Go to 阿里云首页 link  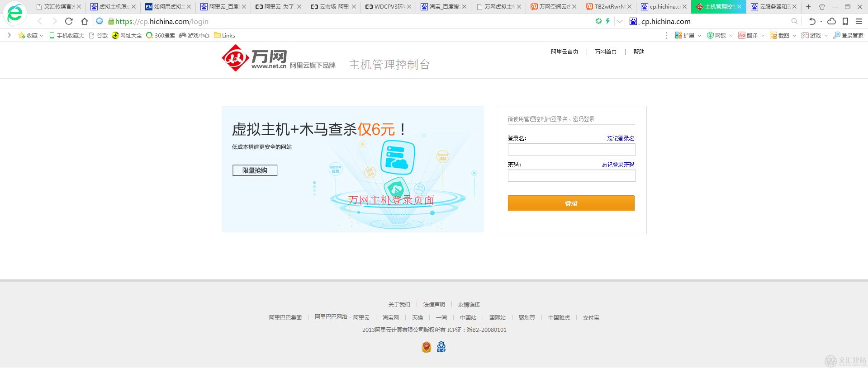[x=564, y=52]
